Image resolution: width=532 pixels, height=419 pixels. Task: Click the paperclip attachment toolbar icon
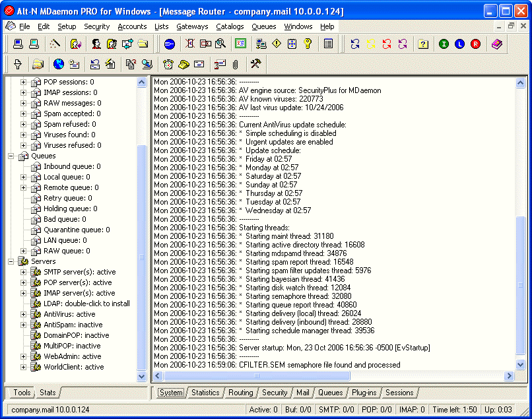point(234,64)
